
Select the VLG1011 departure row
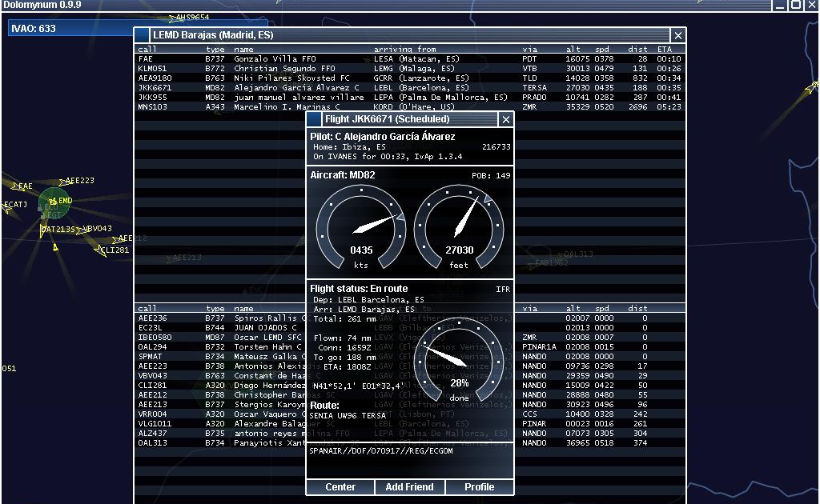coord(409,423)
